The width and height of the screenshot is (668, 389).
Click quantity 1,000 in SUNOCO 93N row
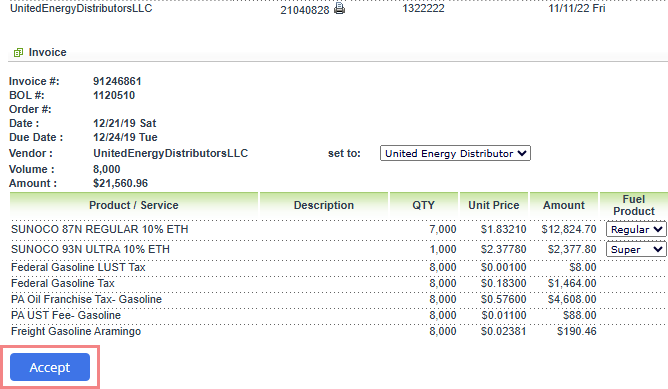coord(443,249)
